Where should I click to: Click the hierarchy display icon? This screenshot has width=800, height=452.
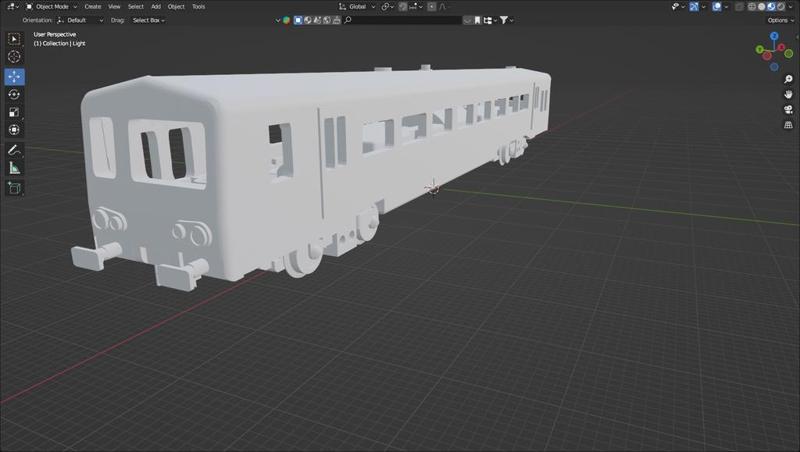coord(489,20)
